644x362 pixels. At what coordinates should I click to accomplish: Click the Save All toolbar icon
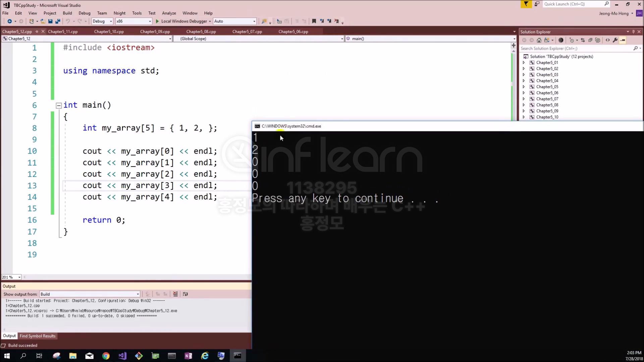click(58, 21)
